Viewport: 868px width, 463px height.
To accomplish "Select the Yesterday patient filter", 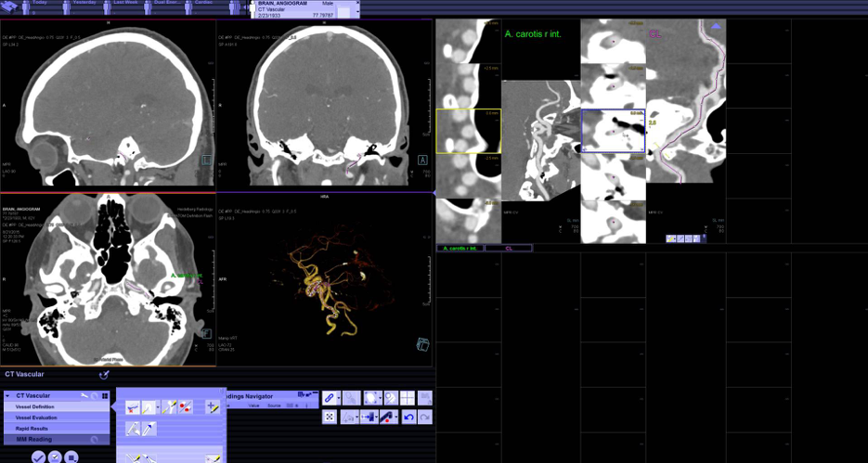I will coord(80,6).
